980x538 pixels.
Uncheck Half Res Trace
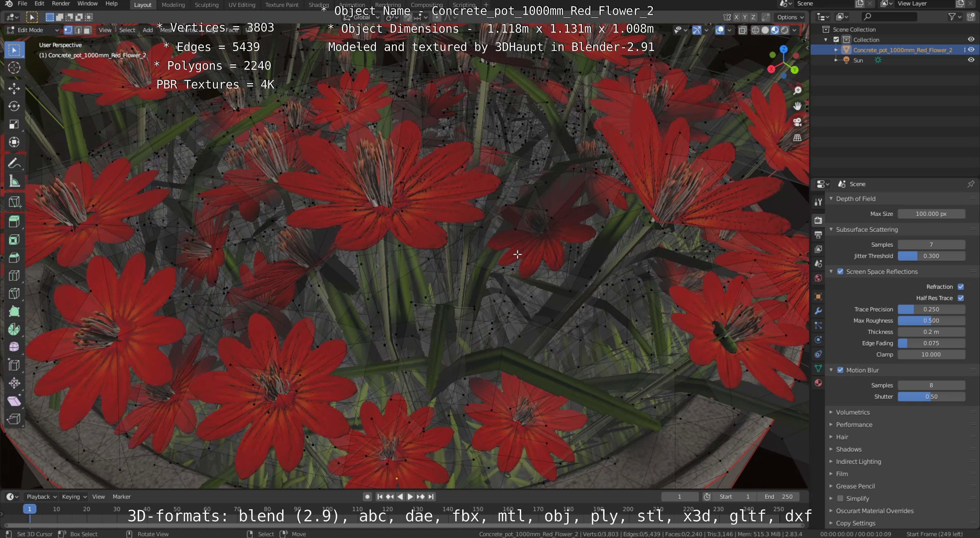coord(961,298)
